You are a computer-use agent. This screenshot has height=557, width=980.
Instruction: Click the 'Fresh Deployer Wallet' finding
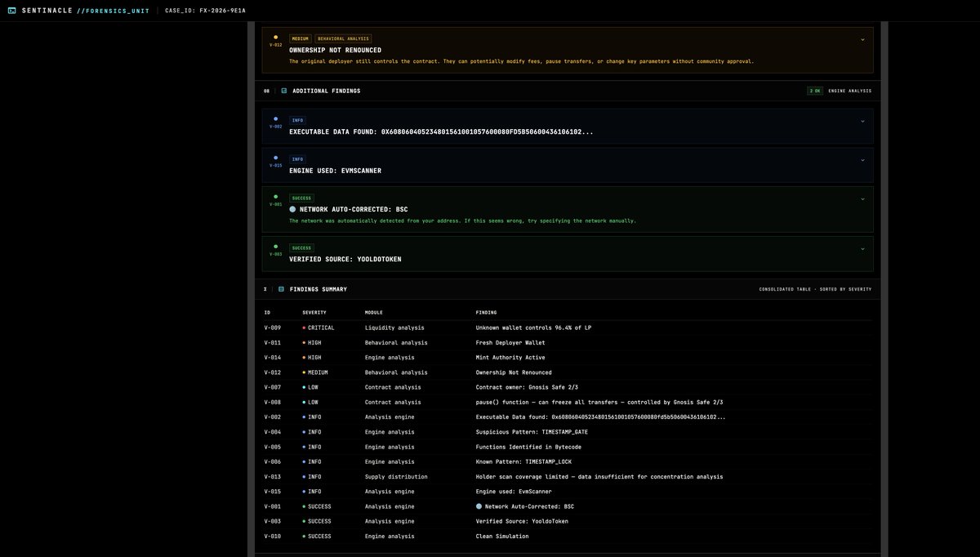510,342
